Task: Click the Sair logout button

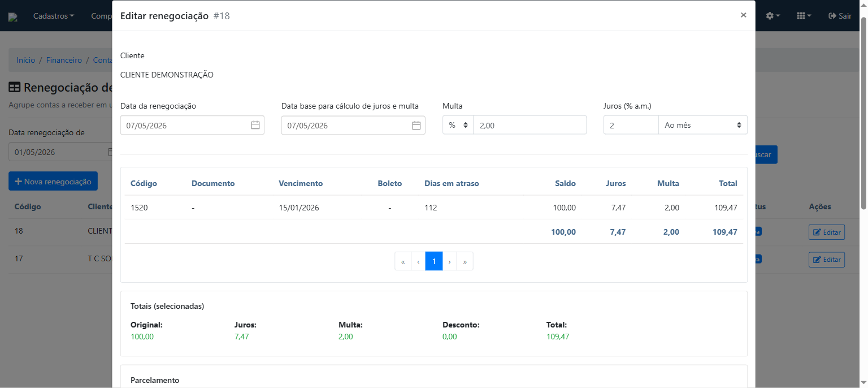Action: (x=840, y=16)
